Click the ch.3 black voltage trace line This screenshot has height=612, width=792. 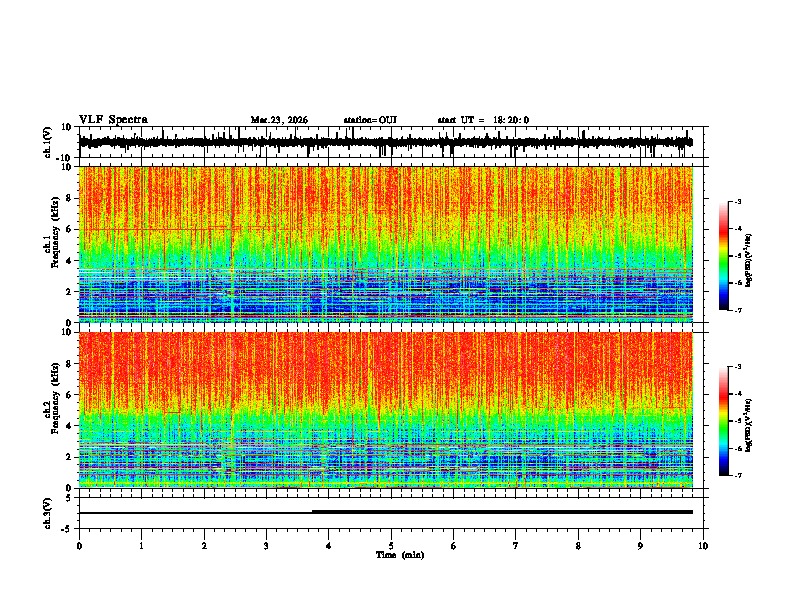(x=386, y=512)
